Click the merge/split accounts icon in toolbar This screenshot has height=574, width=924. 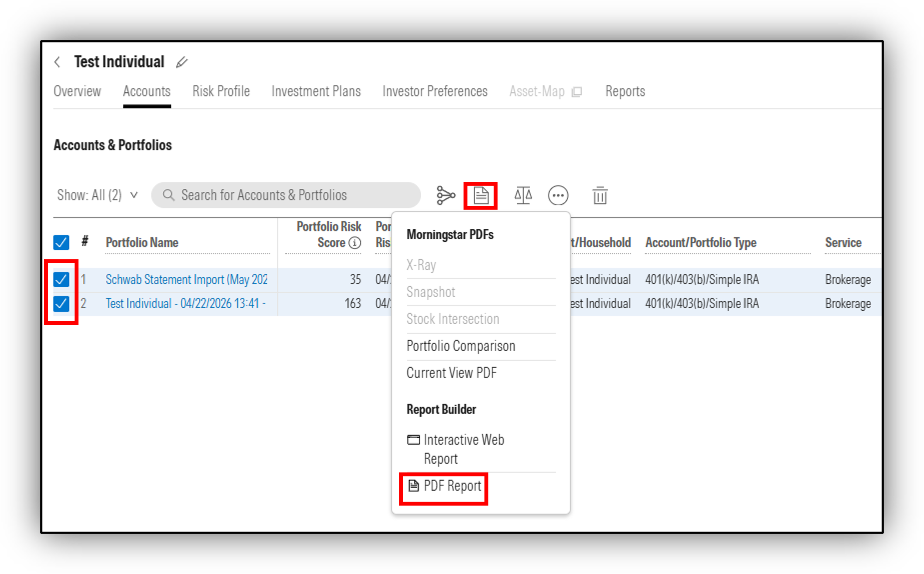coord(445,195)
